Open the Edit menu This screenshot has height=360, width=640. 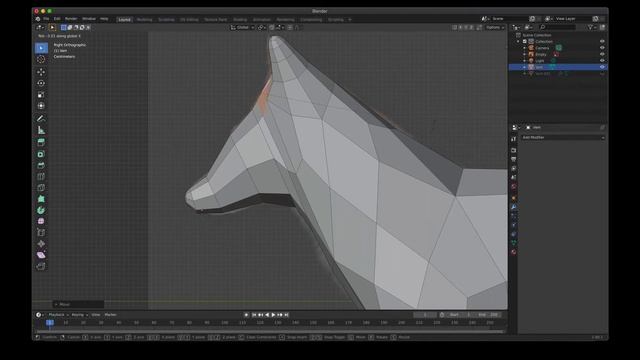(57, 19)
